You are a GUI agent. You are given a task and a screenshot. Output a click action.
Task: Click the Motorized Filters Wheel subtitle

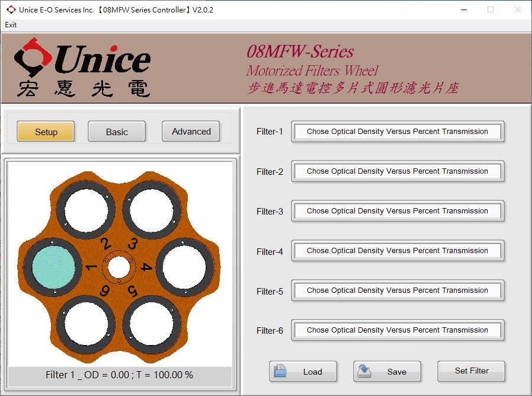pyautogui.click(x=312, y=71)
